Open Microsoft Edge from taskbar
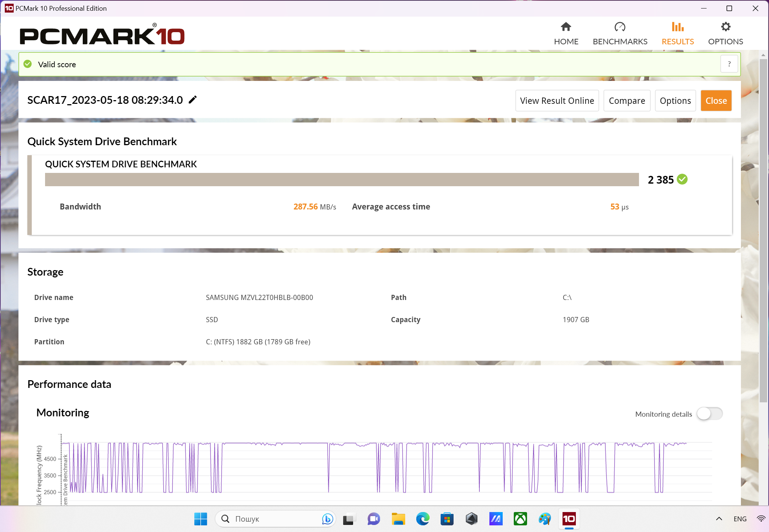This screenshot has width=769, height=532. click(423, 519)
